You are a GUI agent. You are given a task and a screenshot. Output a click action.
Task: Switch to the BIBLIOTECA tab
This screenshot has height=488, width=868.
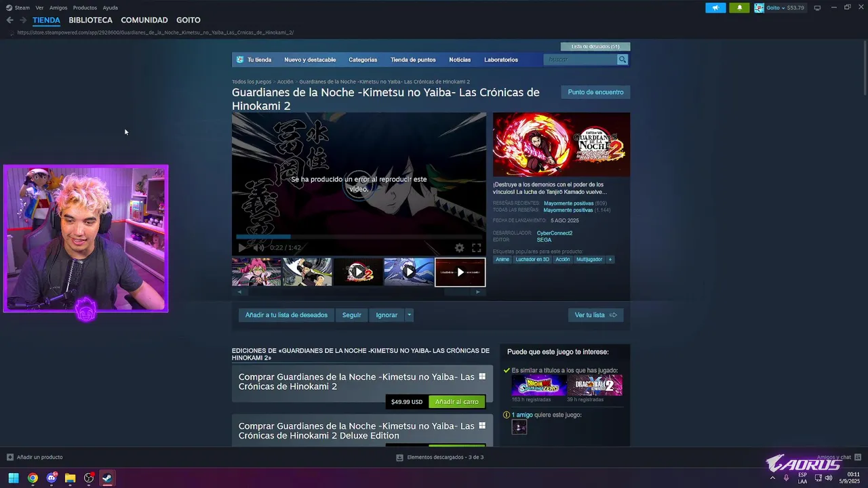click(90, 20)
